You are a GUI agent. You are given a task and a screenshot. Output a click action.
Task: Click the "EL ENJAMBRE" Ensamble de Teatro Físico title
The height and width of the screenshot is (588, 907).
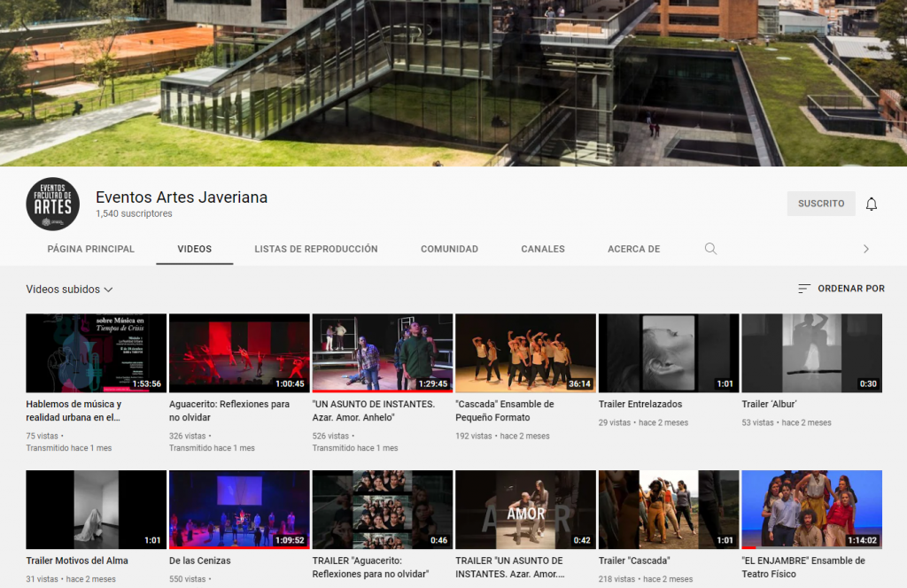(803, 567)
